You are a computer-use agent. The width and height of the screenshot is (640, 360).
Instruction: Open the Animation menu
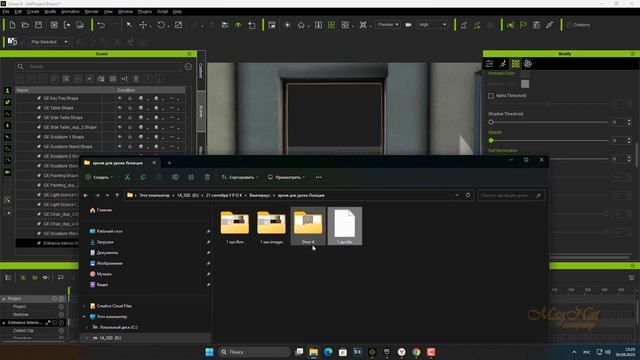pos(70,12)
